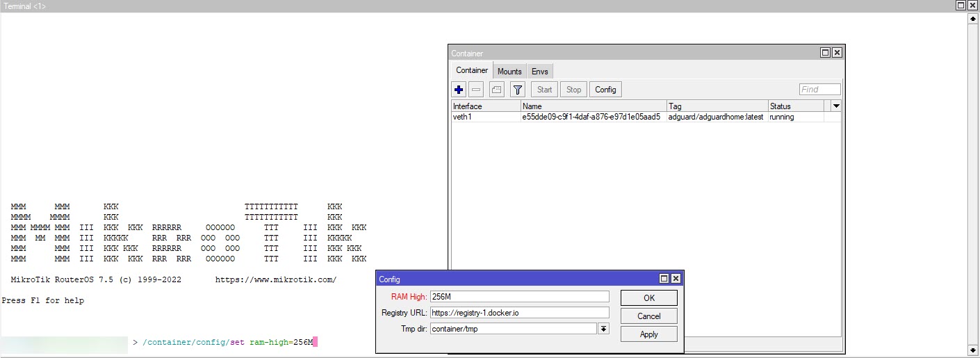The width and height of the screenshot is (980, 358).
Task: Cancel the Config dialog
Action: (x=648, y=316)
